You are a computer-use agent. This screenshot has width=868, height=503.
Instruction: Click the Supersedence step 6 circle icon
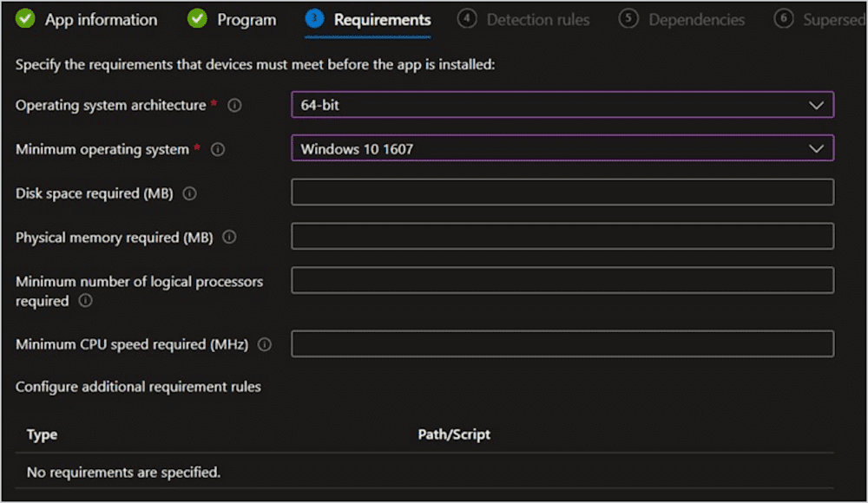click(783, 18)
